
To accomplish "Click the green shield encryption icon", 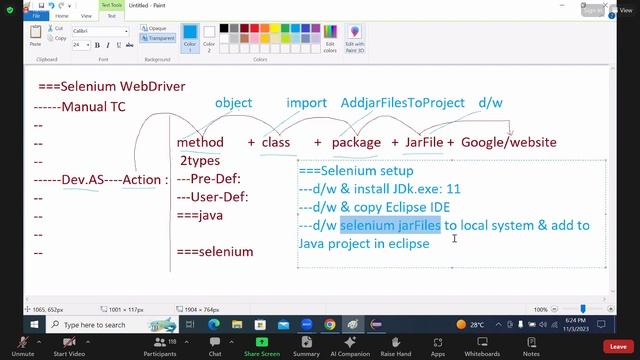I will pos(10,10).
